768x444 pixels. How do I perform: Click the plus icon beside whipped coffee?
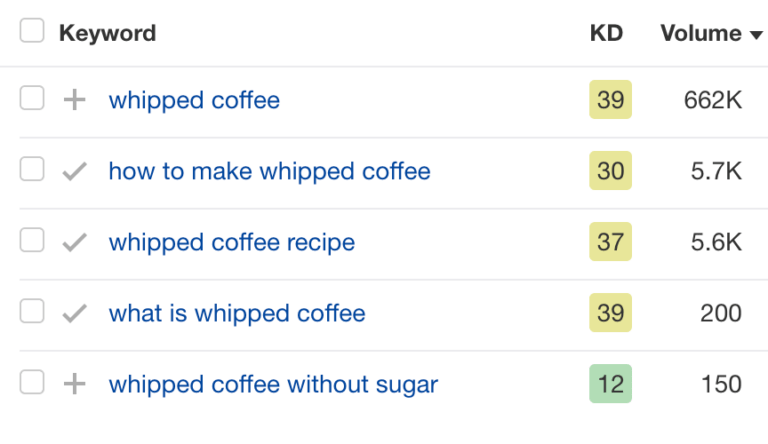click(x=74, y=100)
